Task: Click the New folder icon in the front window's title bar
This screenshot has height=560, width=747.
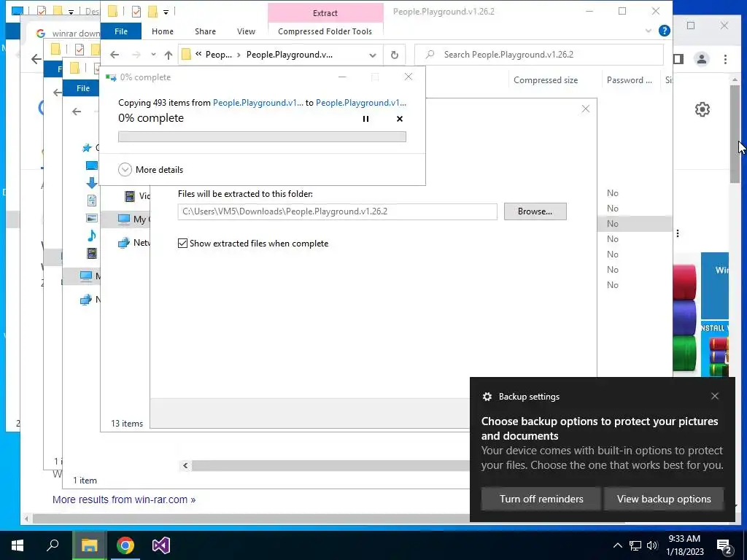Action: click(152, 12)
